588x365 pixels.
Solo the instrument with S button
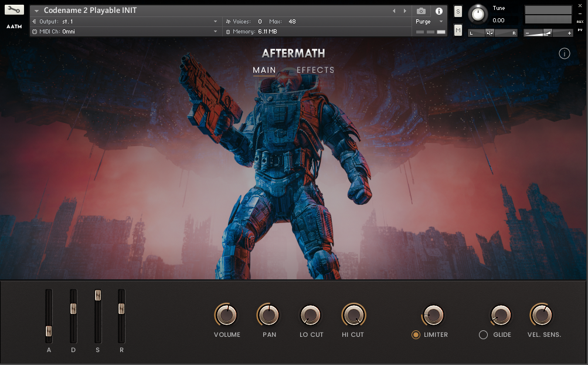tap(458, 12)
